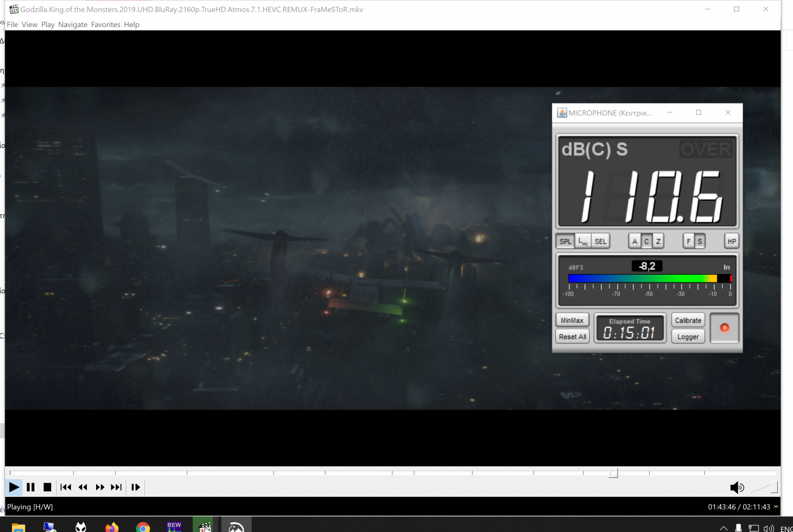Click the network icon in tray
This screenshot has width=793, height=532.
click(x=754, y=528)
